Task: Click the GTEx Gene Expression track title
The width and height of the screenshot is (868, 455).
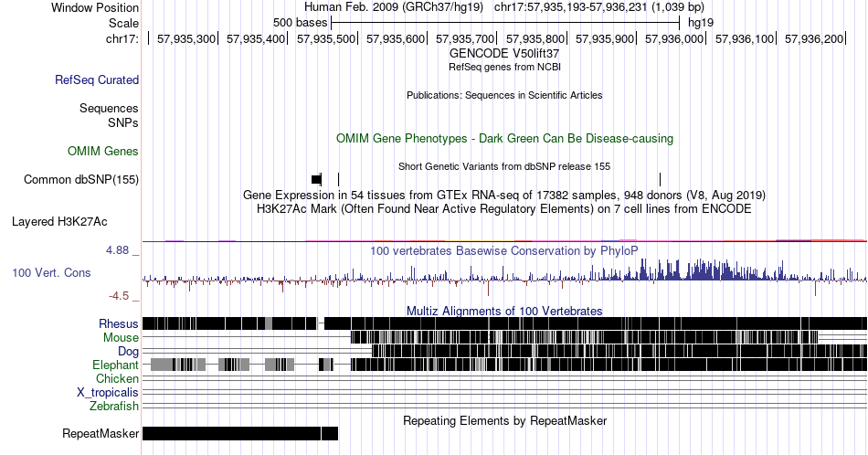Action: [504, 195]
